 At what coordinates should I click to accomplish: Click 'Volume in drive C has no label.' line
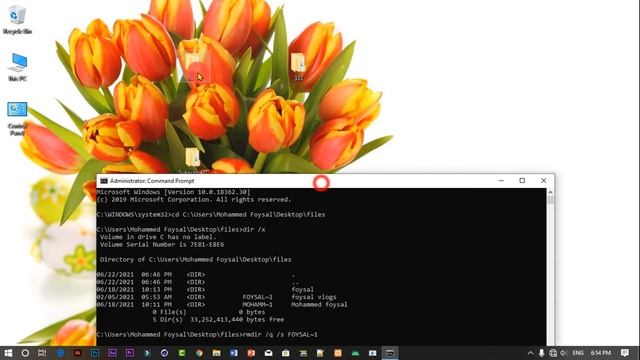point(158,237)
